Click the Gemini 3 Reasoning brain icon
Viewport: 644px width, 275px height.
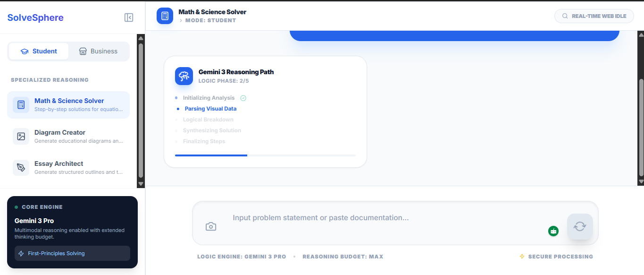pos(184,76)
